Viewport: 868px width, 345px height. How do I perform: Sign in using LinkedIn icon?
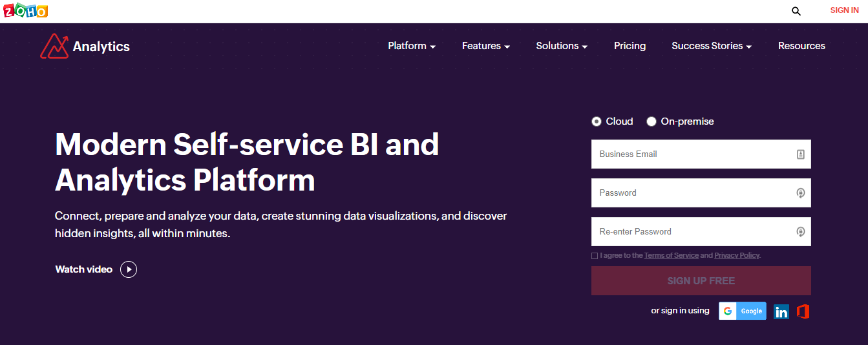[781, 311]
